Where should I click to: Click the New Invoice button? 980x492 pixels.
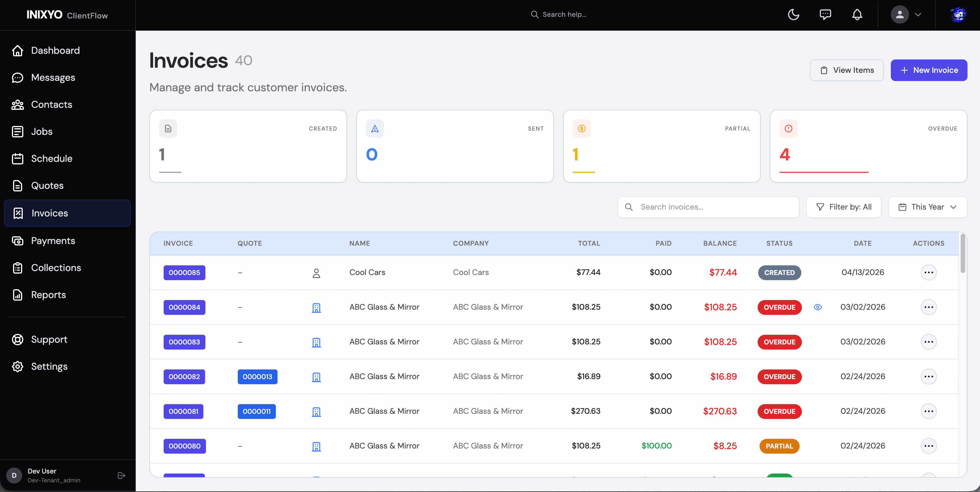pos(929,70)
